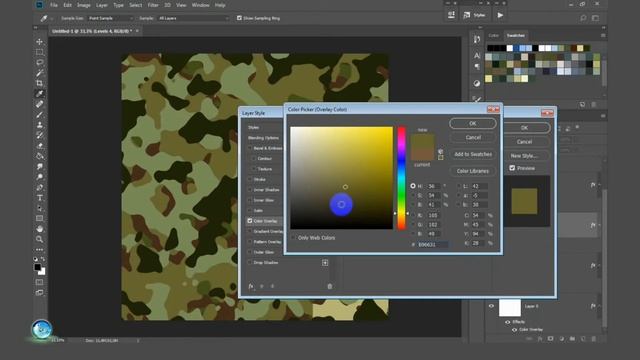Open the File menu

pyautogui.click(x=54, y=5)
